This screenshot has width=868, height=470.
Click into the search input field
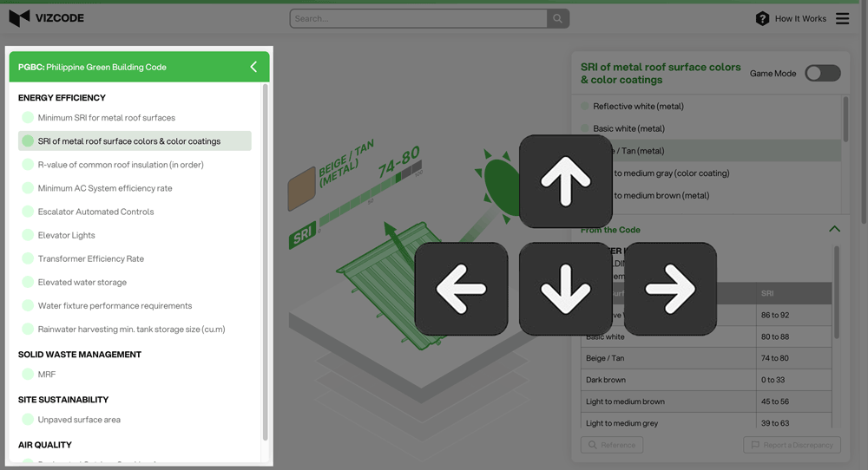coord(418,18)
